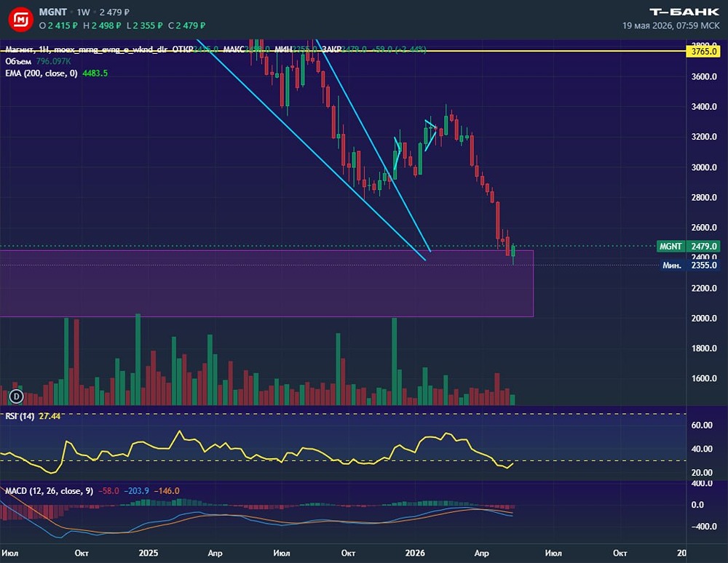Click the timestamp 19 мая 2026, 07:59 МСК

(671, 25)
